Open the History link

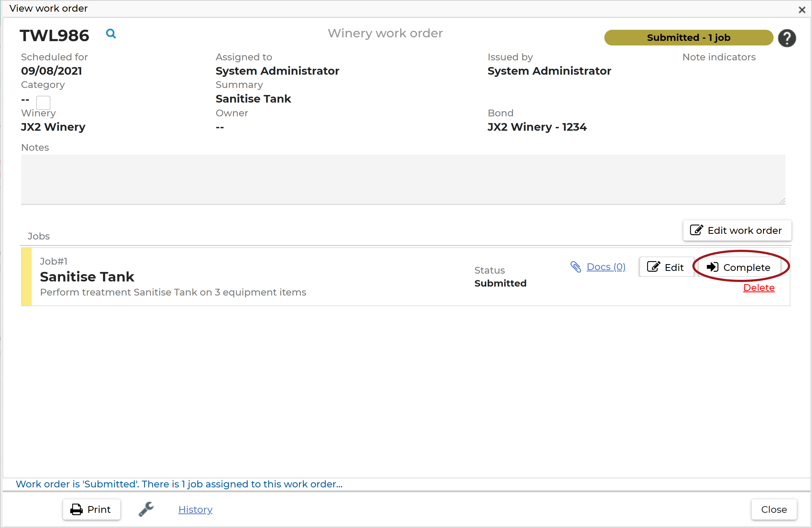pyautogui.click(x=195, y=509)
